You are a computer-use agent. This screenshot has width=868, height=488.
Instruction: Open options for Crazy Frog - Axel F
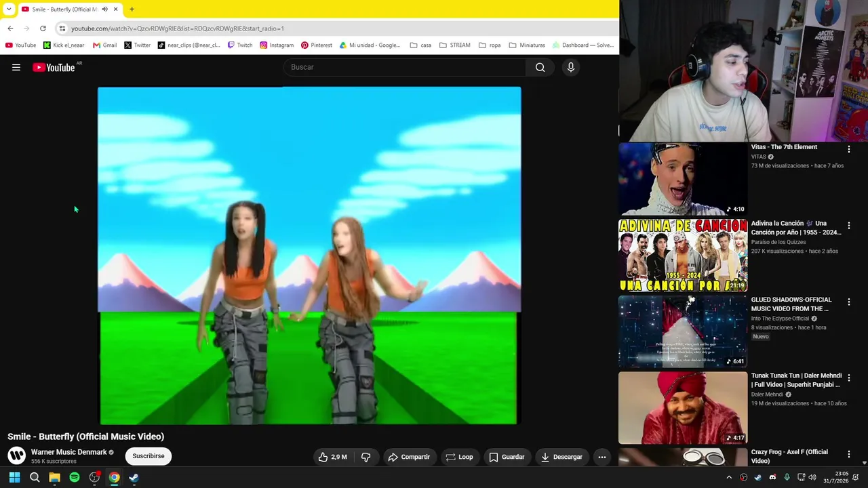point(848,454)
